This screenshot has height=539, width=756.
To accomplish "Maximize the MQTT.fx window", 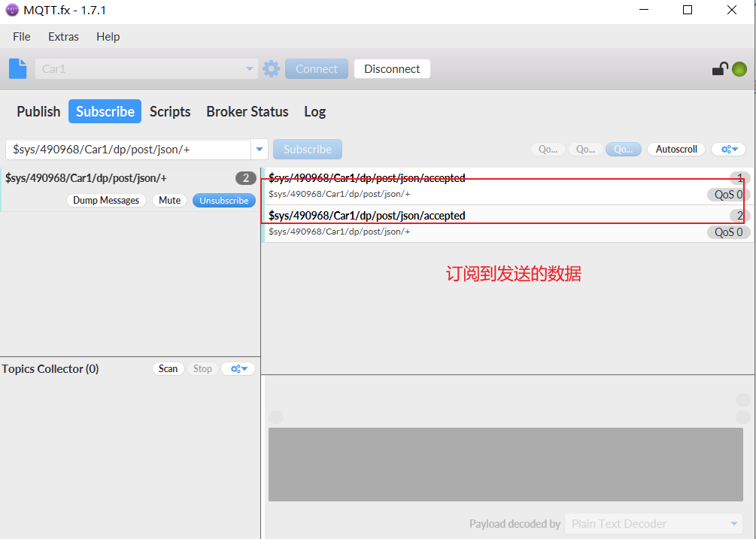I will click(688, 10).
